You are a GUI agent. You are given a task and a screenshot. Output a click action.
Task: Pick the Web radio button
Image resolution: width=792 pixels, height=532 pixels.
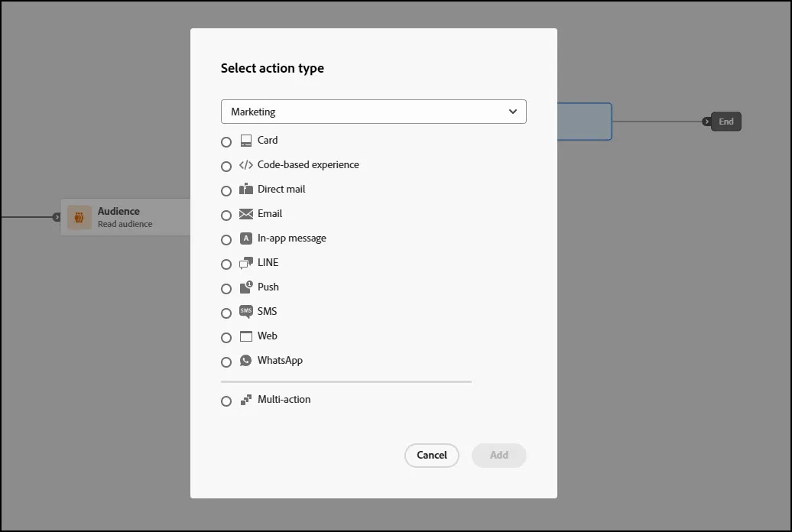click(226, 338)
